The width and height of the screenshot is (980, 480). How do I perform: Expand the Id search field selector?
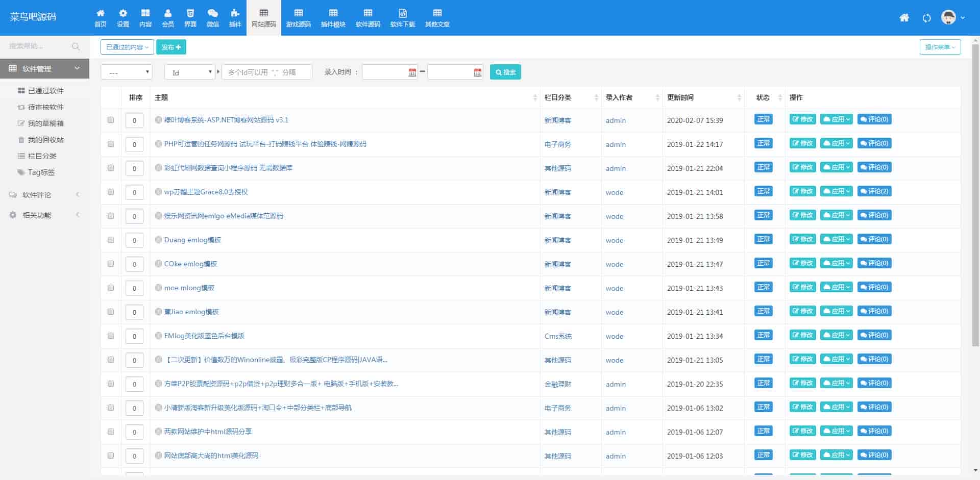pyautogui.click(x=189, y=72)
